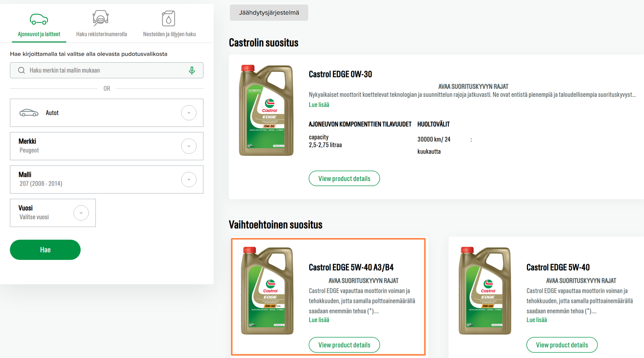Click the Castrol EDGE 0W-30 bottle image

266,110
